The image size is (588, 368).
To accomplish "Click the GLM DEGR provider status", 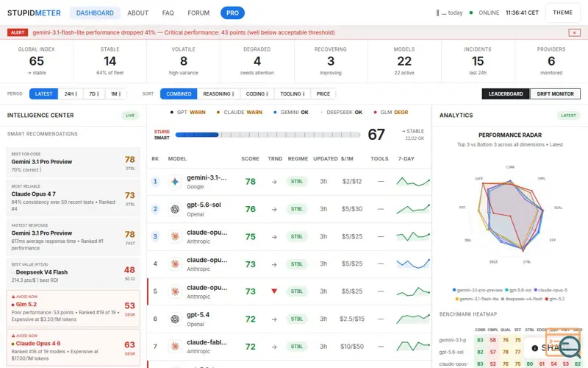I will coord(391,113).
